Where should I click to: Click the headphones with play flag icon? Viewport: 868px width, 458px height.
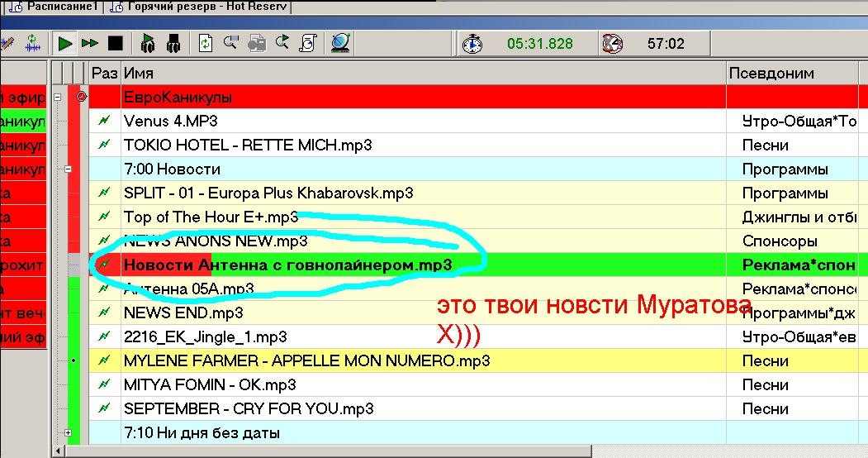[x=149, y=43]
